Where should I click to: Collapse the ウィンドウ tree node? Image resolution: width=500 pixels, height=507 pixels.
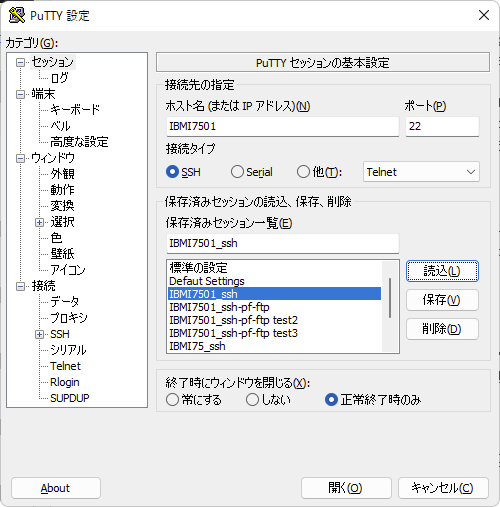point(21,158)
